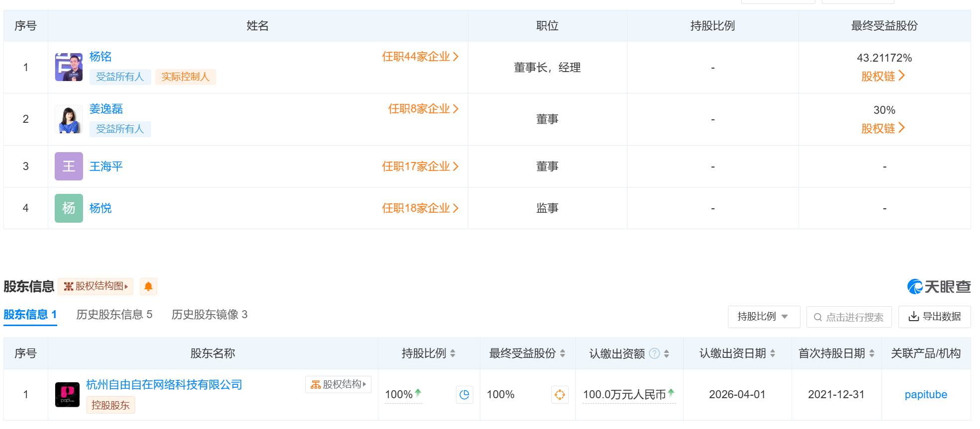Expand 股权结构 for 杭州自由自在网络科技
The width and height of the screenshot is (980, 429).
(338, 384)
